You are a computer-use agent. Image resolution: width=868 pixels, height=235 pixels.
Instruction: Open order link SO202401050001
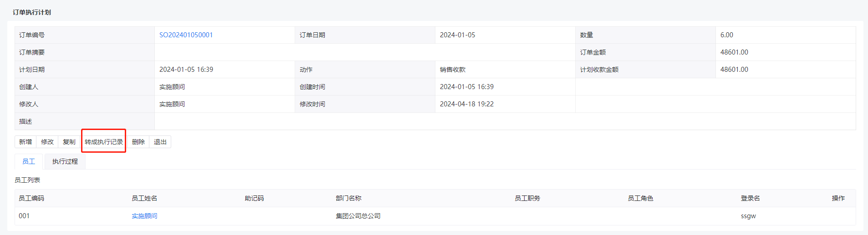[x=186, y=35]
